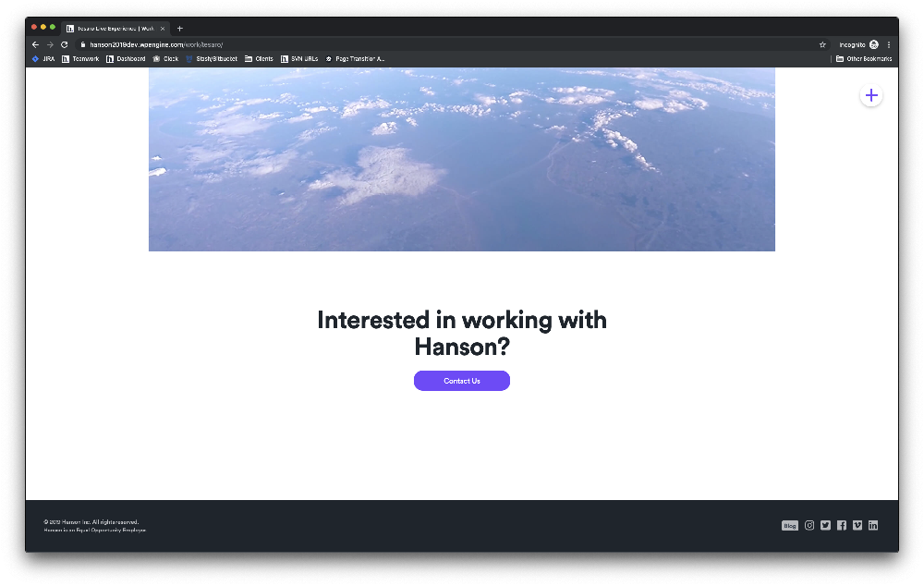The image size is (924, 586).
Task: Click the Incognito profile icon
Action: [874, 44]
